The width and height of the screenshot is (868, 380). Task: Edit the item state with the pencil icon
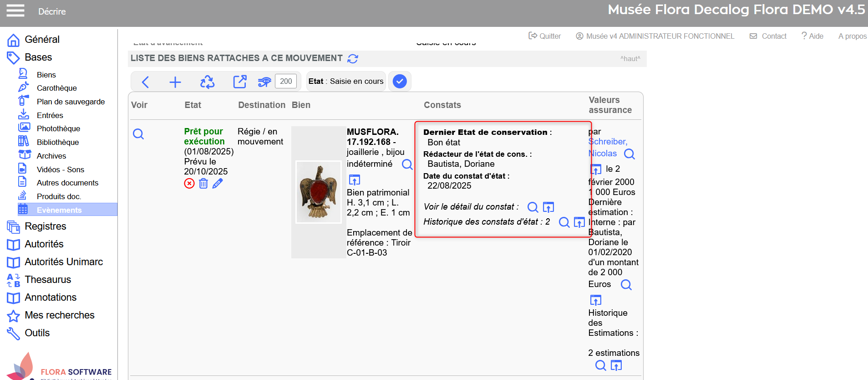pos(218,184)
